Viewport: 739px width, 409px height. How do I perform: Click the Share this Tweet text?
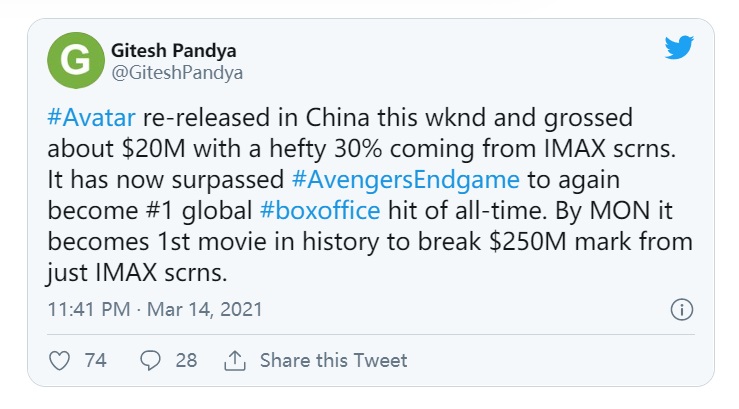(x=333, y=360)
